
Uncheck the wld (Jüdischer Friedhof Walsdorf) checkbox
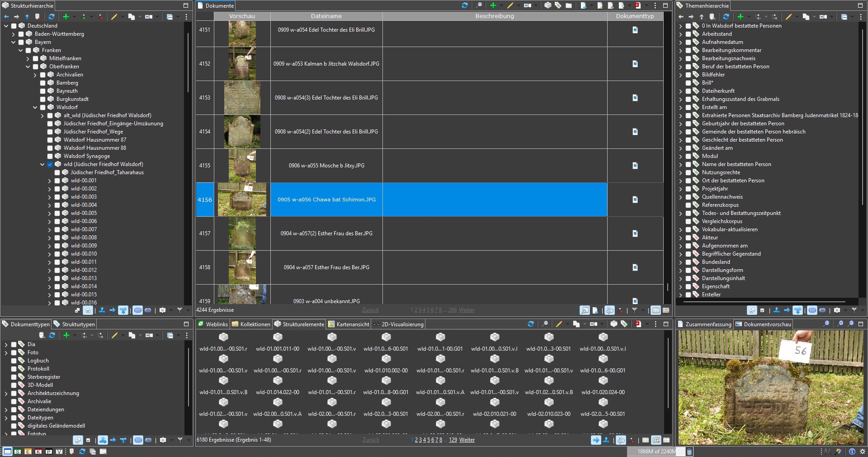click(x=50, y=164)
